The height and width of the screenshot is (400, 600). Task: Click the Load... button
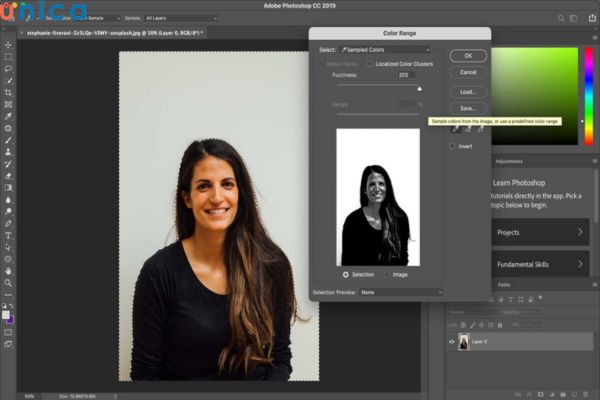(468, 92)
